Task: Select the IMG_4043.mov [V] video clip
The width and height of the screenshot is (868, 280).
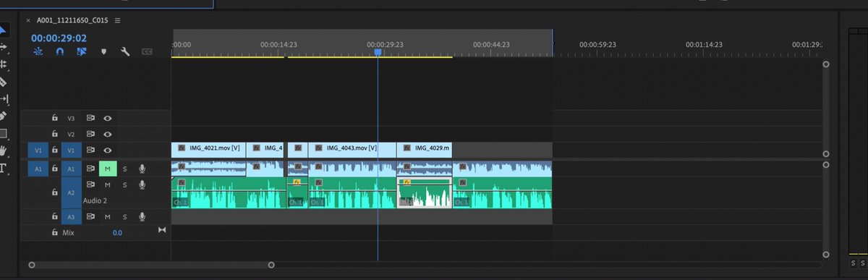Action: point(352,149)
